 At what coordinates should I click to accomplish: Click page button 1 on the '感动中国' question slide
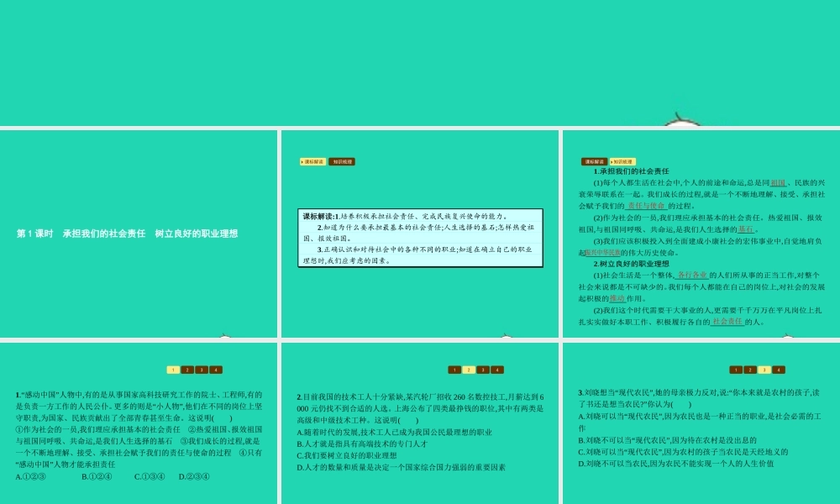173,370
